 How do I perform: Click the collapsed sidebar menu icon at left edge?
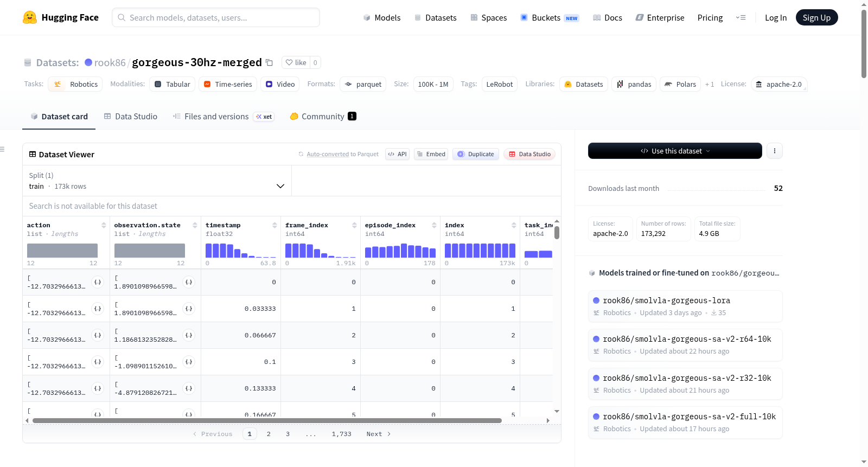point(2,149)
